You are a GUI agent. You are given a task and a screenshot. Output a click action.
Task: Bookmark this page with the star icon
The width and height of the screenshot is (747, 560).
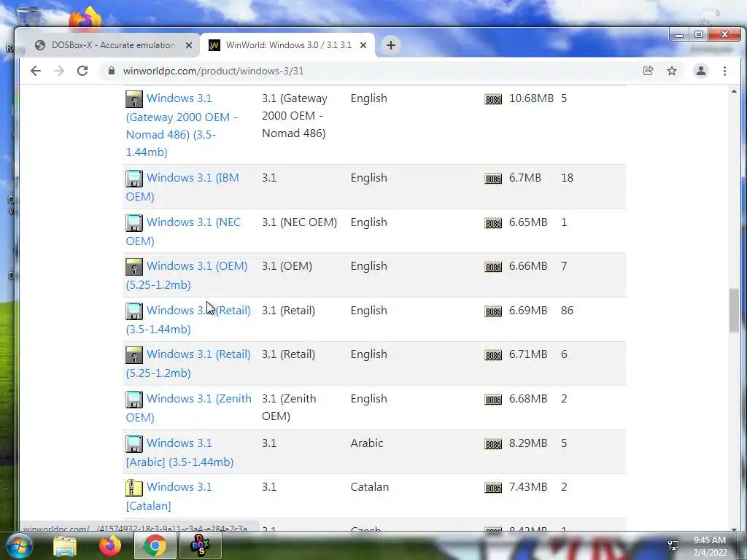coord(672,71)
